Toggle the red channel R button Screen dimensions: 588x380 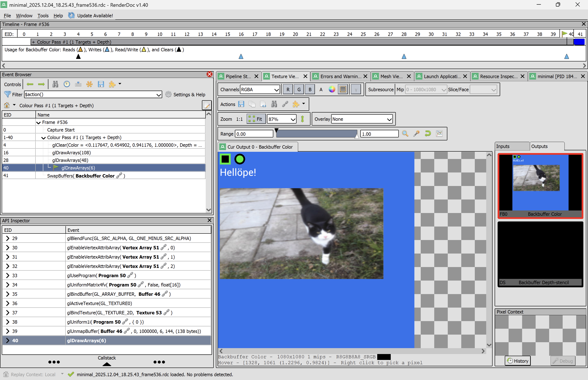(288, 90)
